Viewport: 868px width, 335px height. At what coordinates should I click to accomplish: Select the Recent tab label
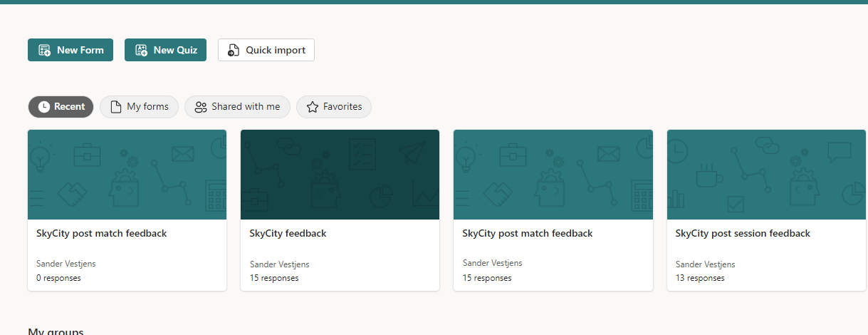pyautogui.click(x=69, y=107)
